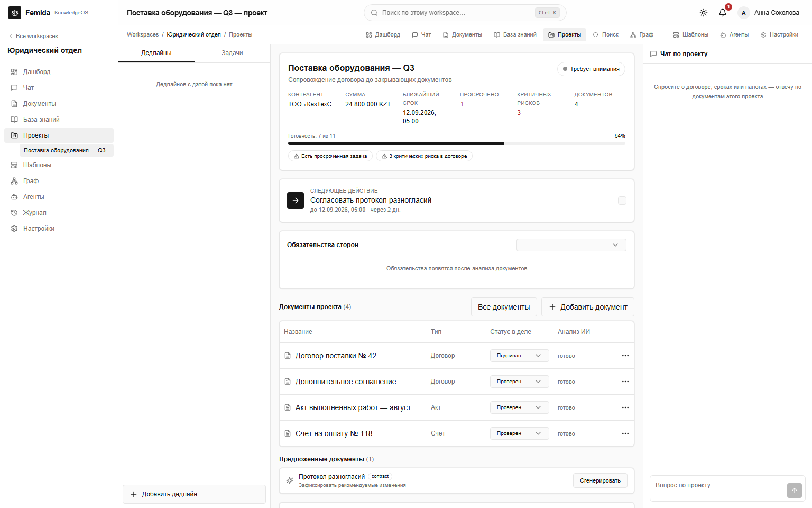Expand the Обязательства сторон filter dropdown
This screenshot has width=812, height=508.
[x=571, y=245]
